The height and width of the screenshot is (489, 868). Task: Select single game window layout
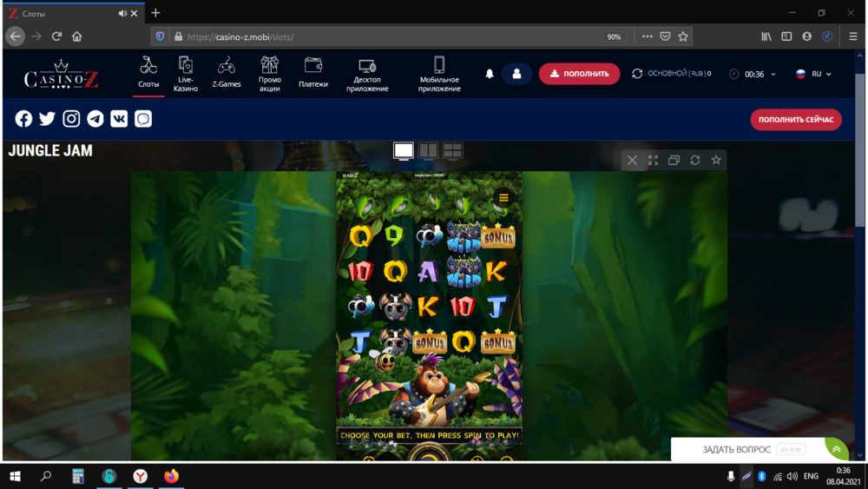[404, 150]
